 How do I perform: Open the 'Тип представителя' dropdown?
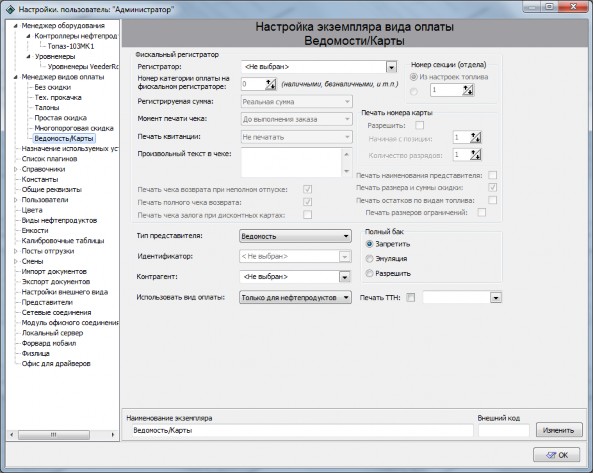click(295, 236)
